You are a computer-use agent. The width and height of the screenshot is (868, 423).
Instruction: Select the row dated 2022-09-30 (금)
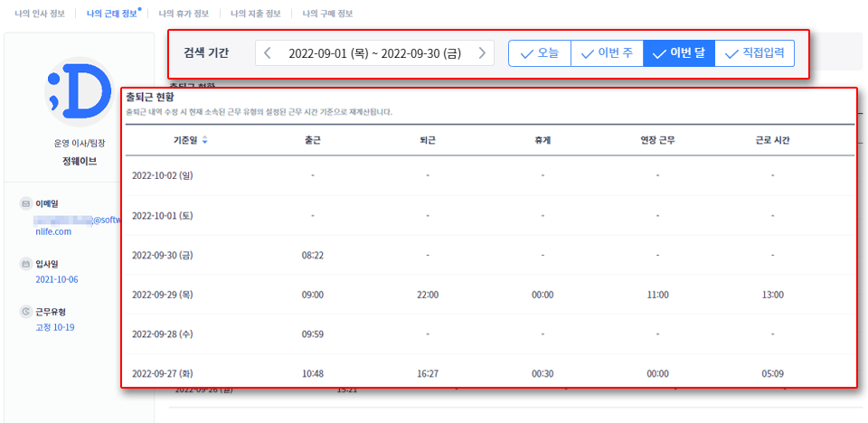[490, 255]
